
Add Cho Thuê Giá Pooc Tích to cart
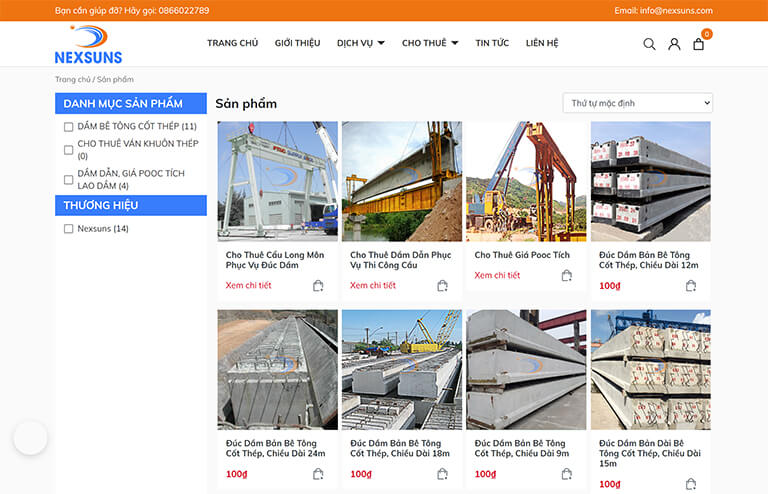click(567, 276)
